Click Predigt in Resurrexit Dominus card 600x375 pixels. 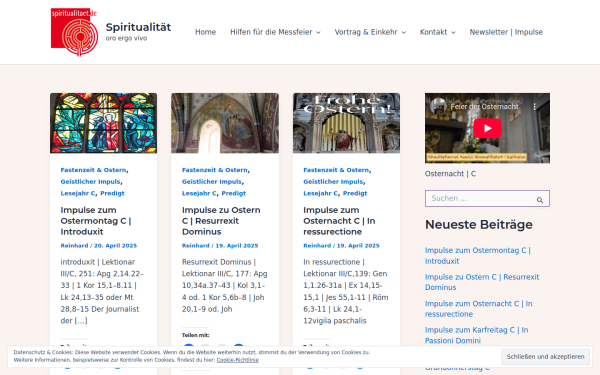(233, 193)
